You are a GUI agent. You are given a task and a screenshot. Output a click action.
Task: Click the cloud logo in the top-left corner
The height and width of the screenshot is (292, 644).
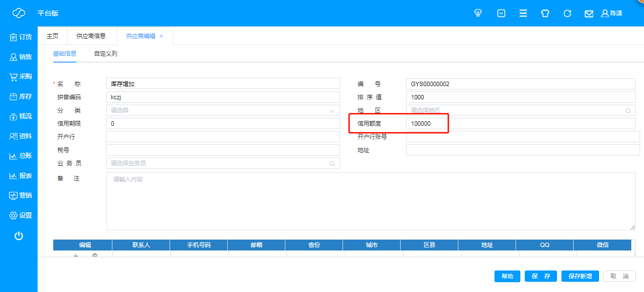(x=19, y=13)
